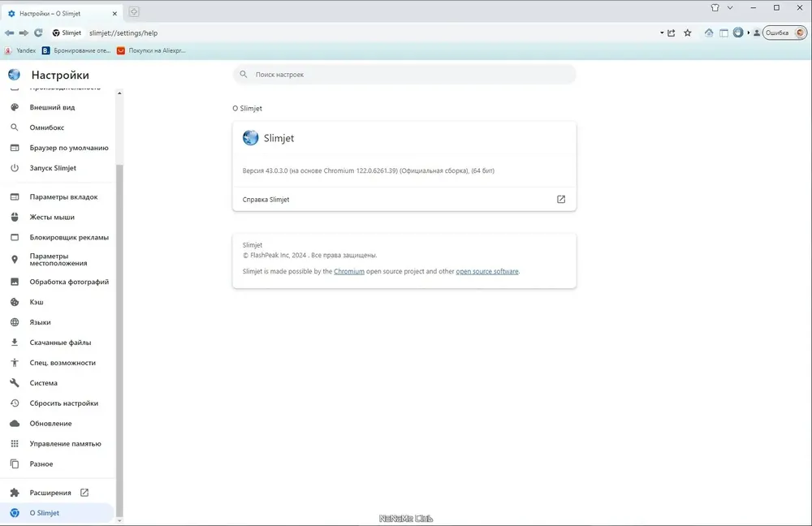
Task: Click the Обновление cloud icon
Action: (x=15, y=423)
